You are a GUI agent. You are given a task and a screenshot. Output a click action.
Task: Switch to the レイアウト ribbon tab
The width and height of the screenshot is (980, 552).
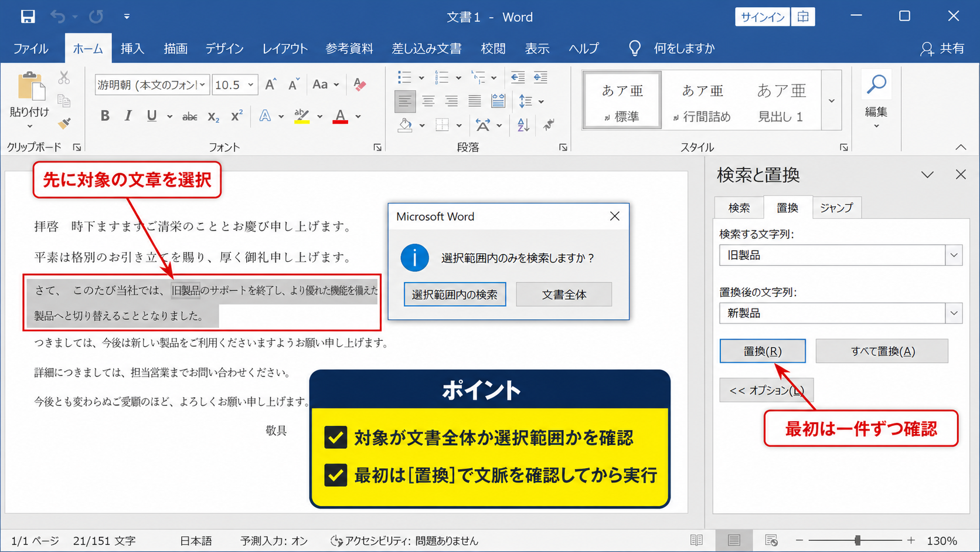pos(285,48)
